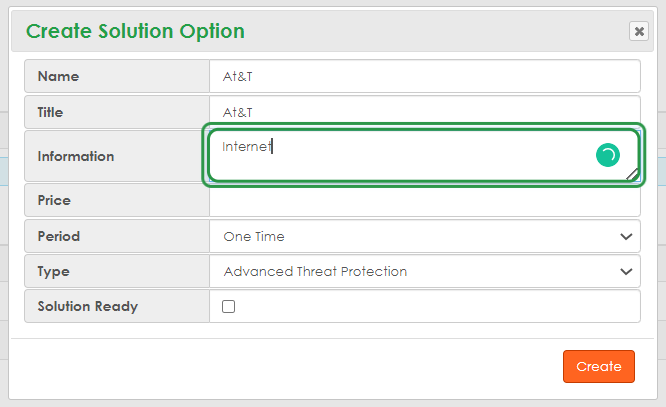Click the empty Price field

click(425, 200)
